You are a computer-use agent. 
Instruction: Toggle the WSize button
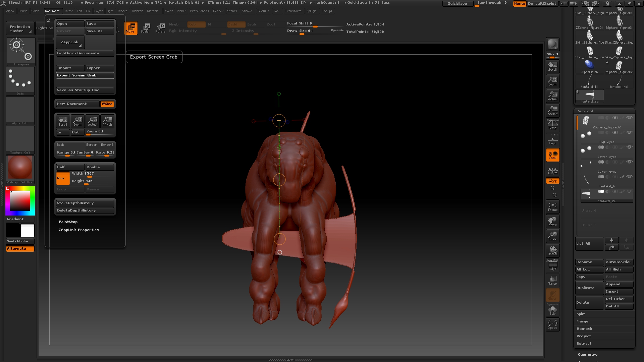point(107,104)
